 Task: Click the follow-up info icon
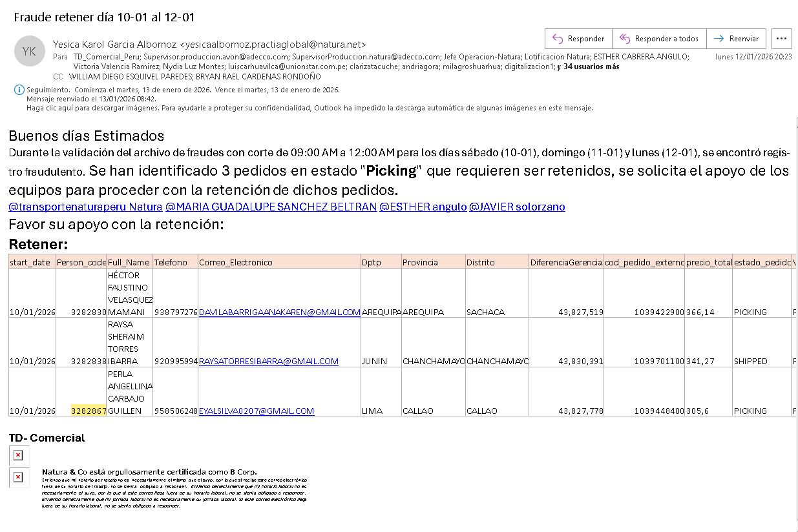point(19,90)
